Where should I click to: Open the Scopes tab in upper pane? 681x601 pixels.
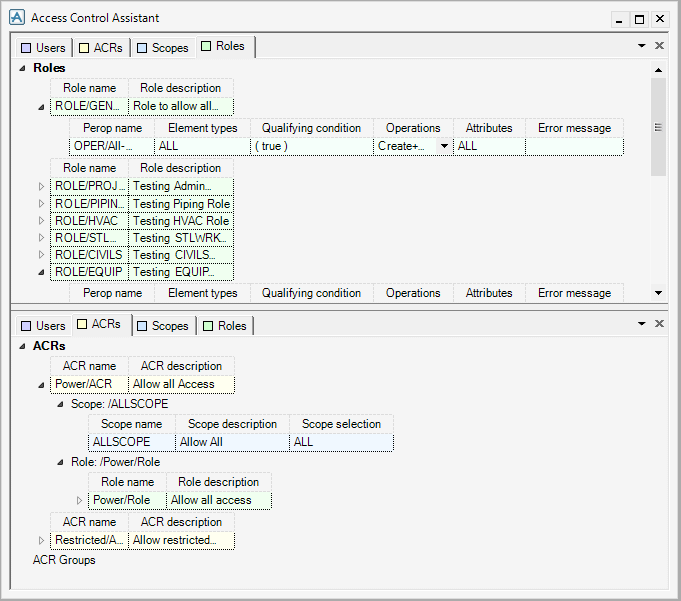pos(163,48)
